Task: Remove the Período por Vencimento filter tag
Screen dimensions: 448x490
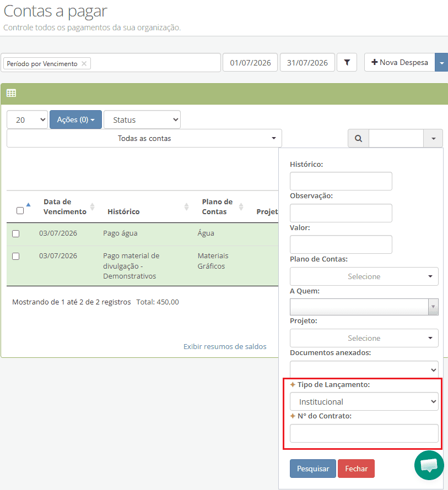Action: [84, 63]
